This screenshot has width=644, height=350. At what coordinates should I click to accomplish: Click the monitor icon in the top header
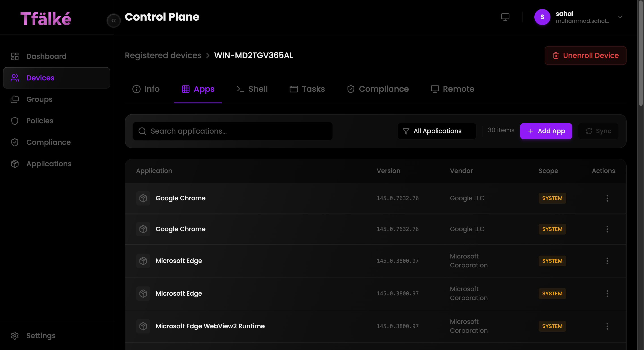pyautogui.click(x=505, y=17)
